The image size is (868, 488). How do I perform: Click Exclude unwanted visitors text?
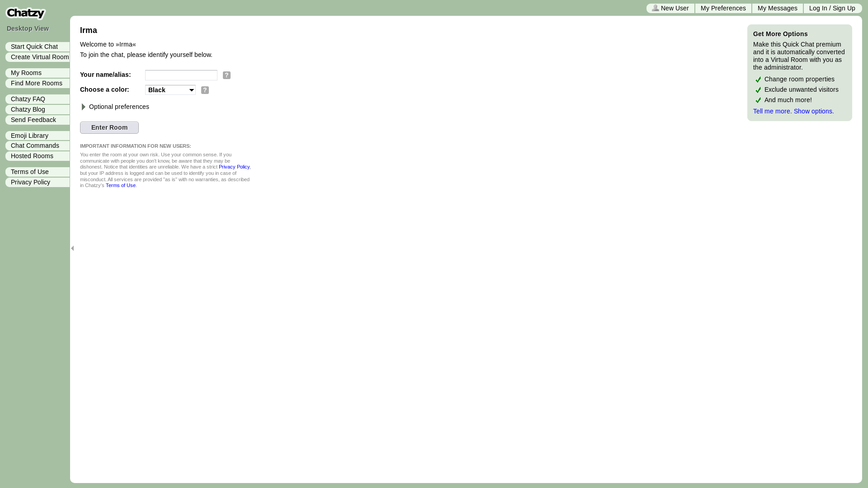point(802,89)
